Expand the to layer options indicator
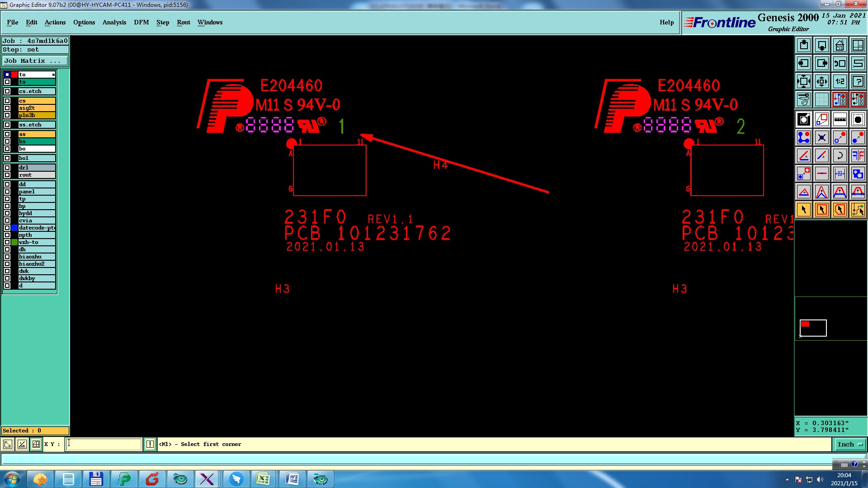868x488 pixels. coord(53,75)
